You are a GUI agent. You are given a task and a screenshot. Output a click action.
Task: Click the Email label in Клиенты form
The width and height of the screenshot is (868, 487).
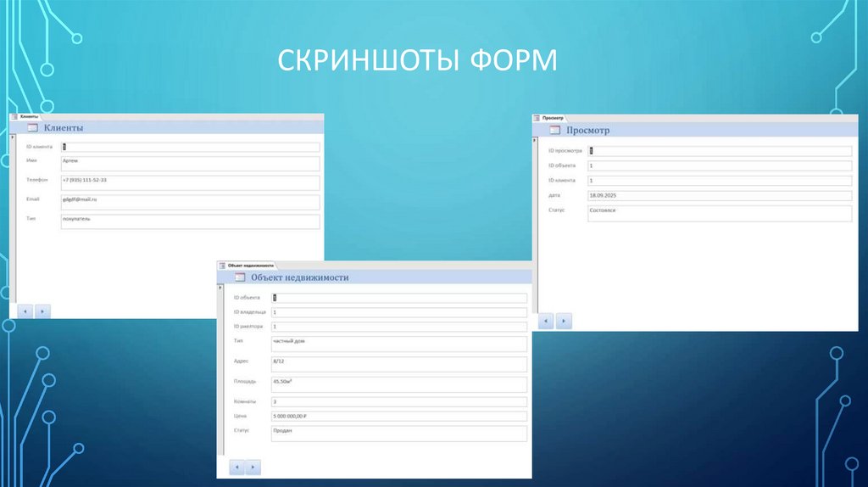pos(33,199)
